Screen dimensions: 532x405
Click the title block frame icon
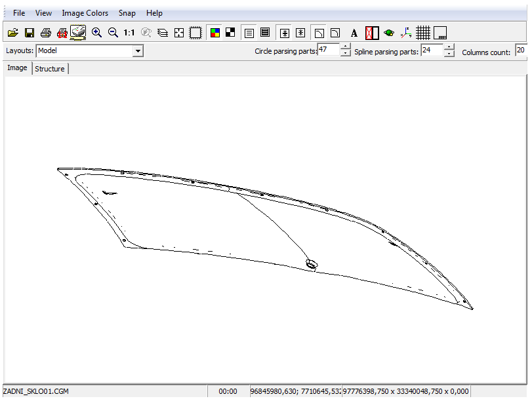point(440,33)
